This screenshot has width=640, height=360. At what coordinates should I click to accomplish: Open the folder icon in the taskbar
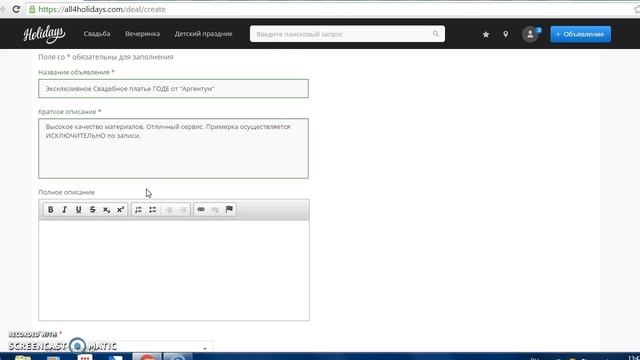(23, 358)
